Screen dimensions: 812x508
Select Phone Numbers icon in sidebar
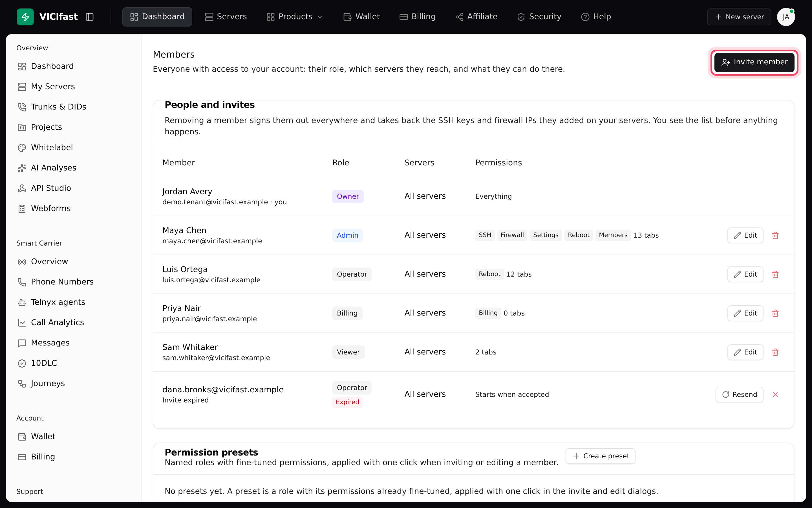pos(22,282)
